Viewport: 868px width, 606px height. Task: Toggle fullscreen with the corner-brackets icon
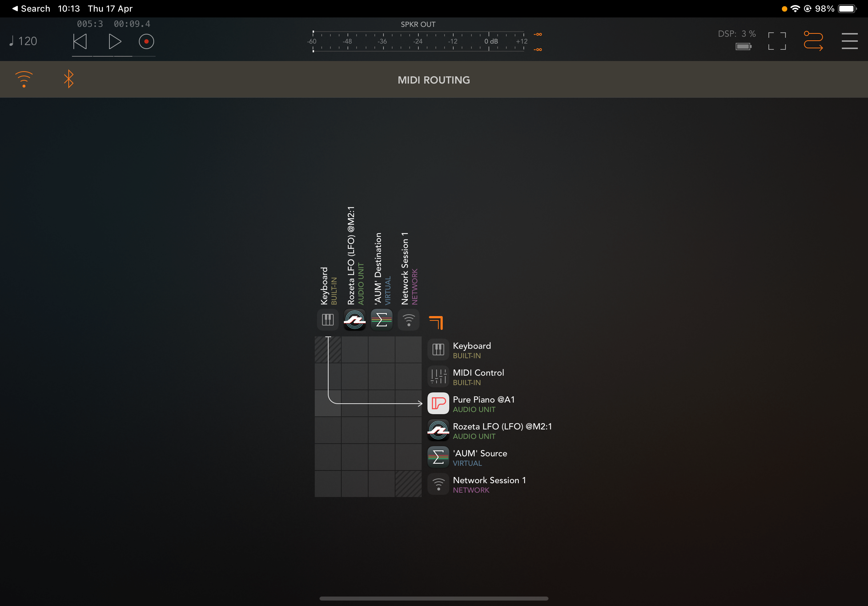[776, 41]
